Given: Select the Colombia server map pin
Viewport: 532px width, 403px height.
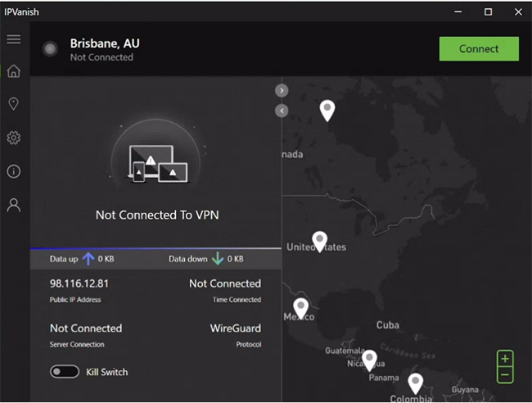Looking at the screenshot, I should coord(415,383).
